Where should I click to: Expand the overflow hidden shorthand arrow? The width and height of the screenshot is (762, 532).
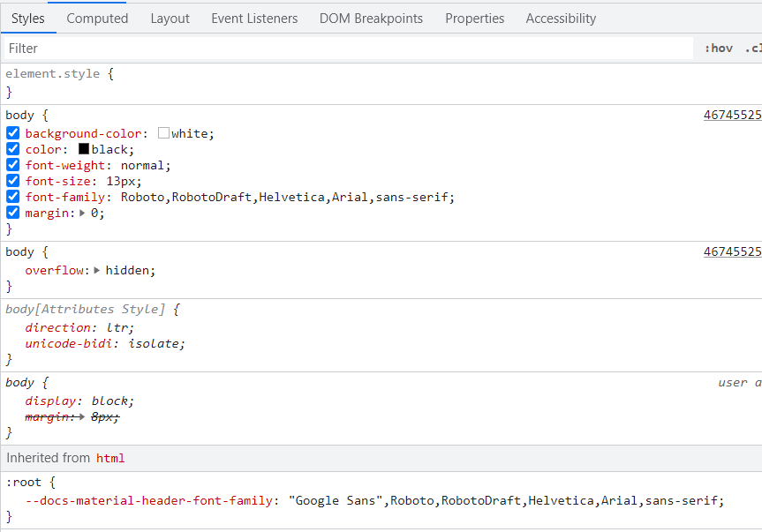coord(97,271)
